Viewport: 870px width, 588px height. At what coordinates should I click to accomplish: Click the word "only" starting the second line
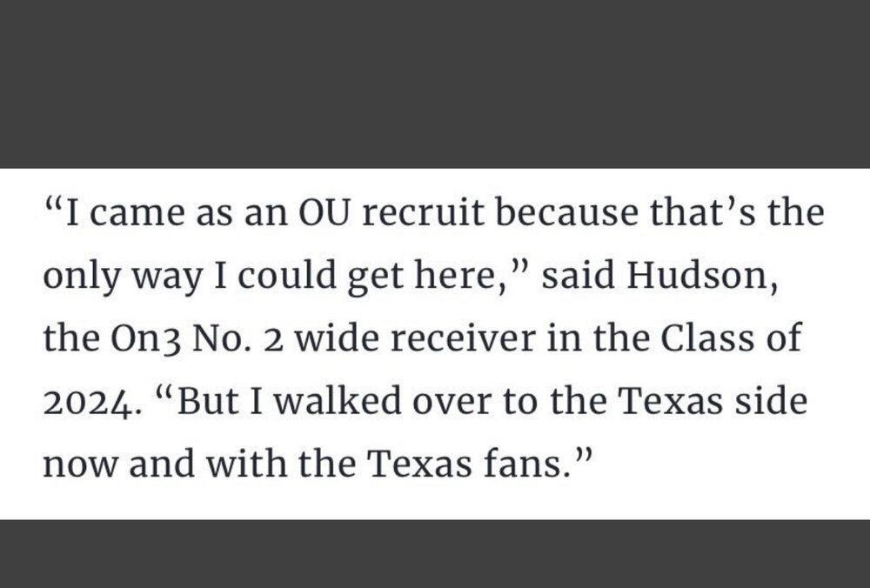point(77,277)
